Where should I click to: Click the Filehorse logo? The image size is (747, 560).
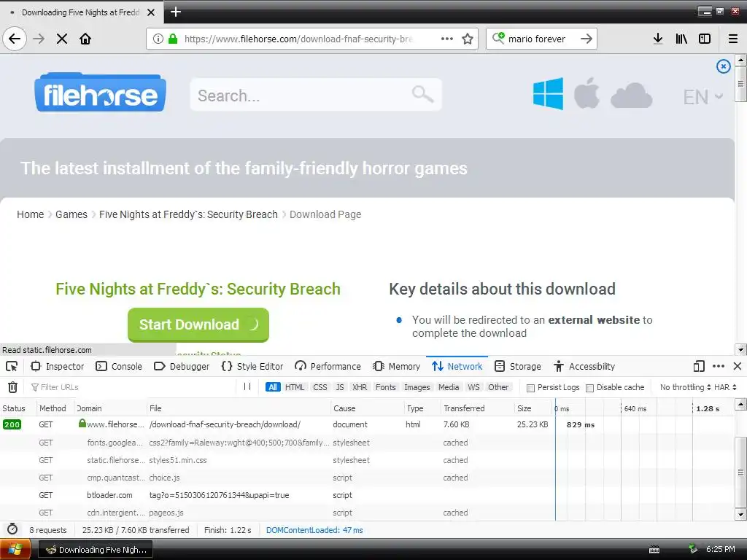coord(100,93)
